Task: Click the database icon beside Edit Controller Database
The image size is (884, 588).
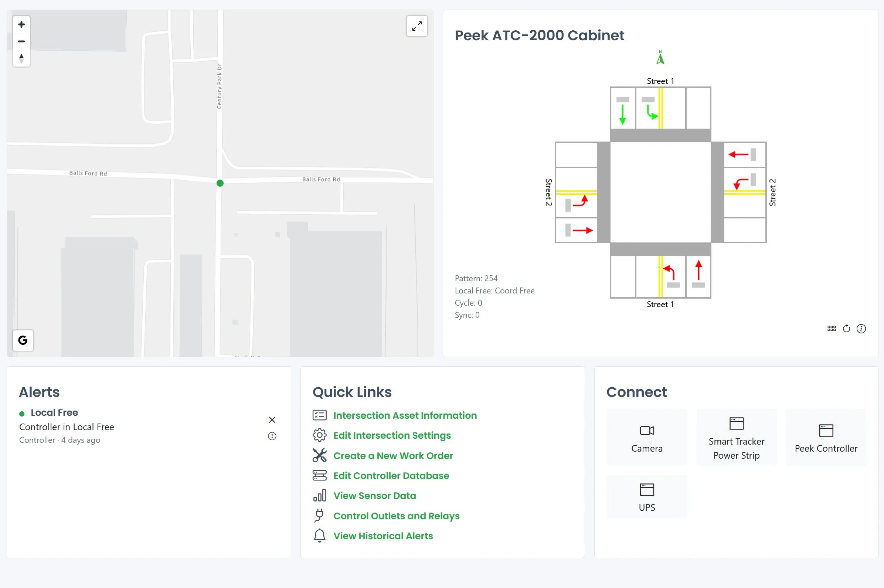Action: 319,476
